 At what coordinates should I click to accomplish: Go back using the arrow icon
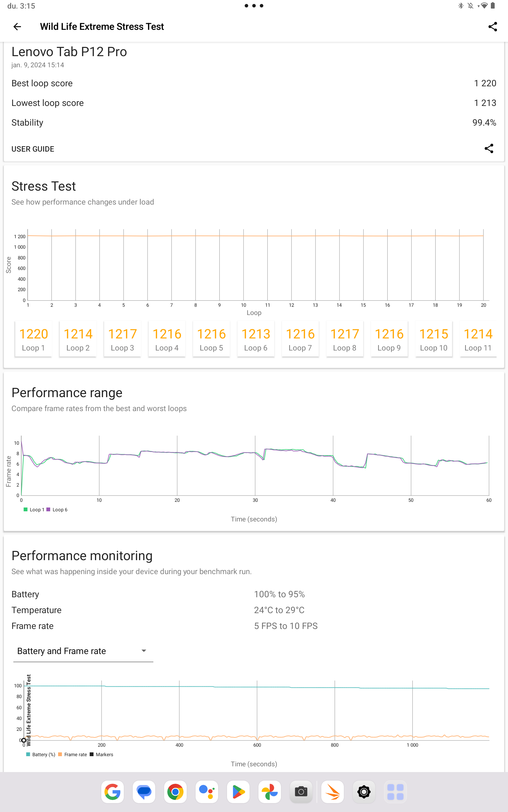17,27
